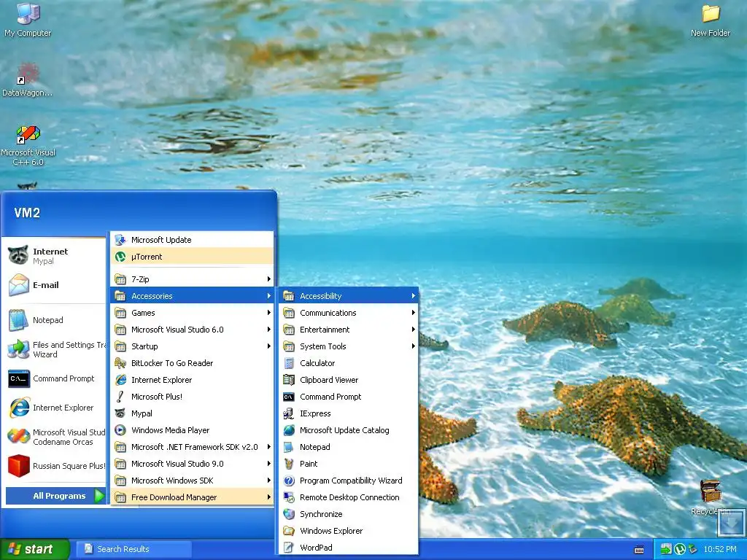Expand the 7-Zip program folder
The height and width of the screenshot is (560, 747).
[192, 279]
